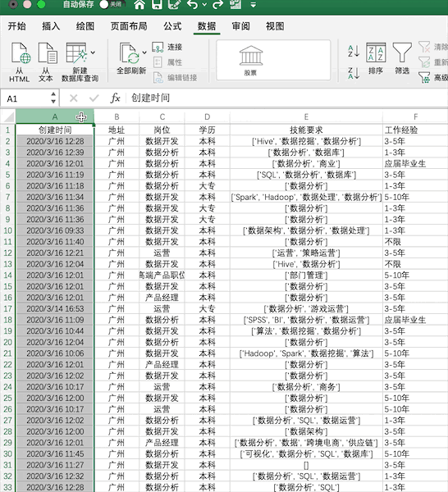448x492 pixels.
Task: Expand the undo history dropdown arrow
Action: tap(204, 5)
